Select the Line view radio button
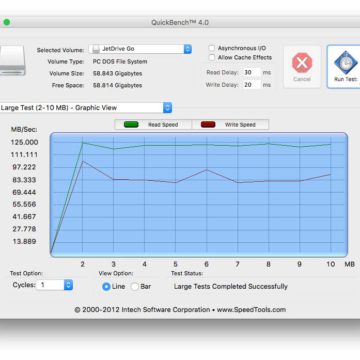360x360 pixels. tap(106, 286)
